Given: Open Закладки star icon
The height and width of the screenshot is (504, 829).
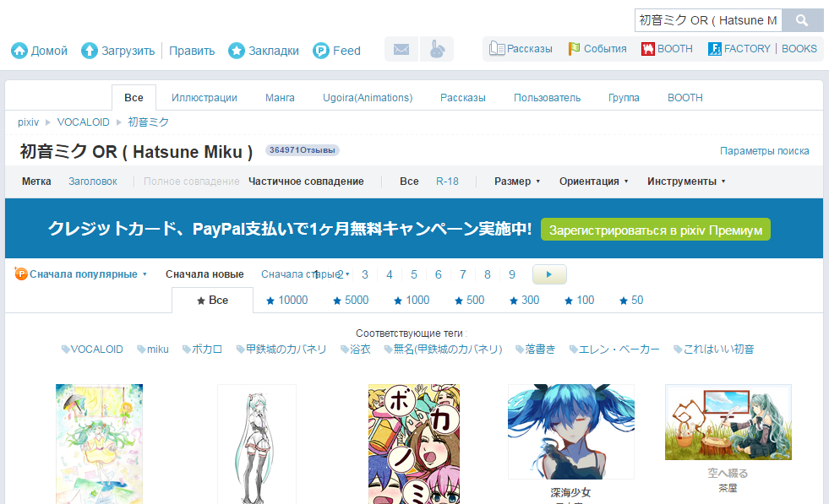Looking at the screenshot, I should [x=237, y=51].
